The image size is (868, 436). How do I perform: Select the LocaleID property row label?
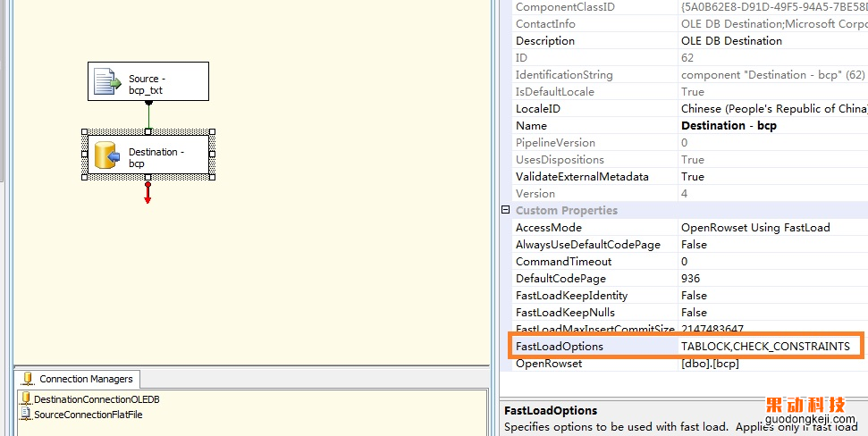click(x=538, y=109)
